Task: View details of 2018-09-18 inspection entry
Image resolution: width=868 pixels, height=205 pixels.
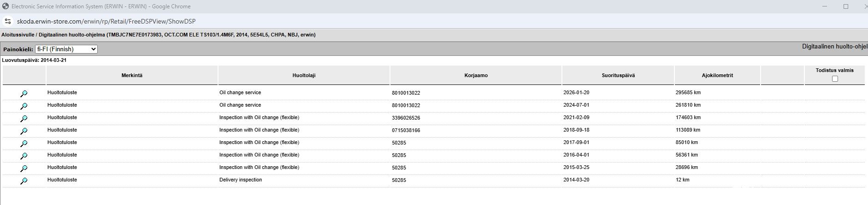Action: [x=24, y=131]
